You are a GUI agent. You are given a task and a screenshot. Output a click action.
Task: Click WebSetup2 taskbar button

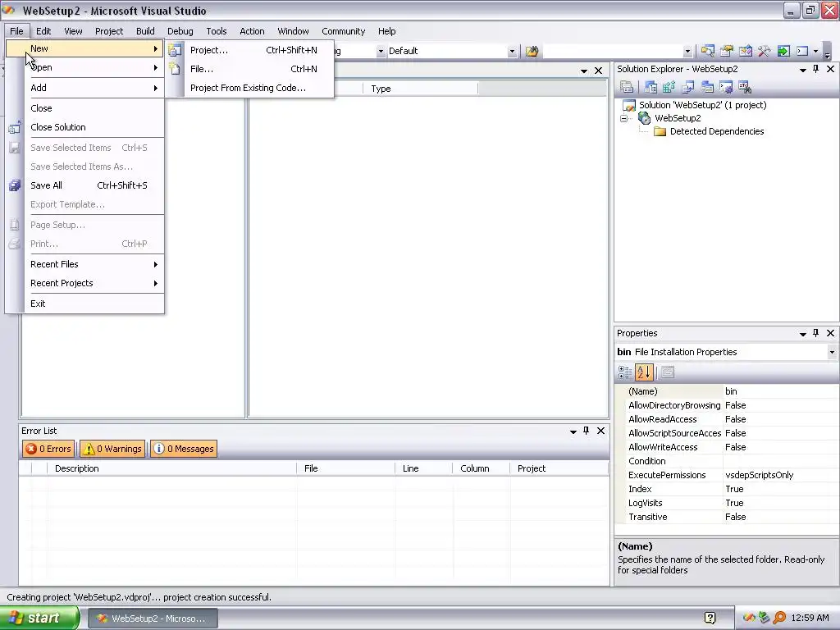pos(153,619)
